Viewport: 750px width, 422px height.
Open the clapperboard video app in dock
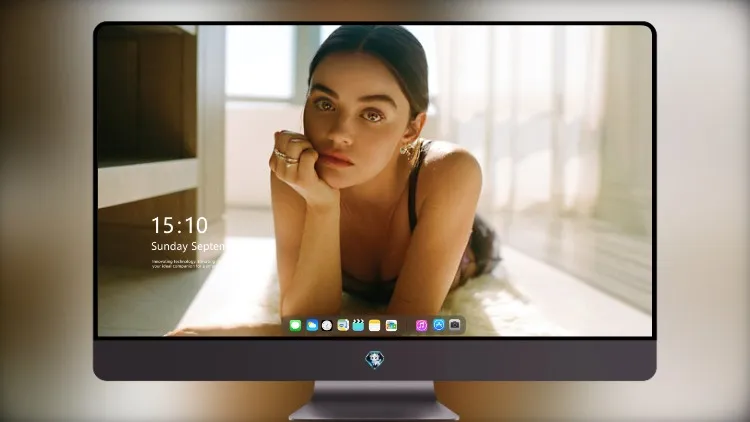tap(358, 325)
